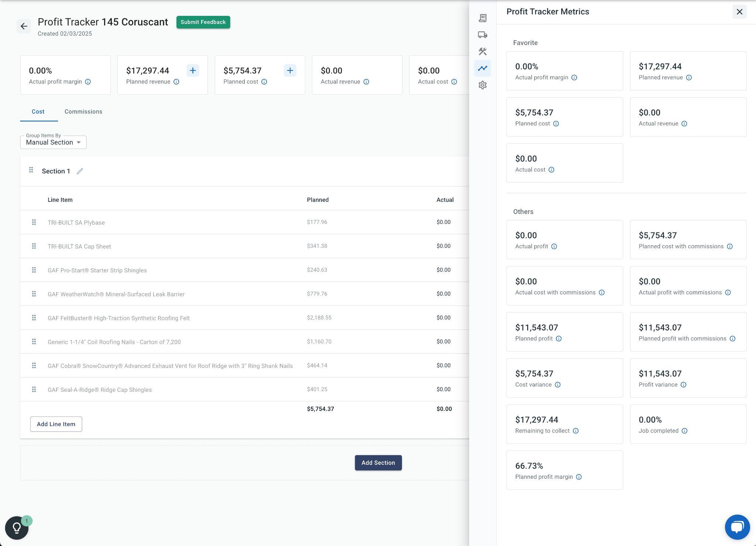756x546 pixels.
Task: Click the back arrow beside Profit Tracker
Action: (24, 26)
